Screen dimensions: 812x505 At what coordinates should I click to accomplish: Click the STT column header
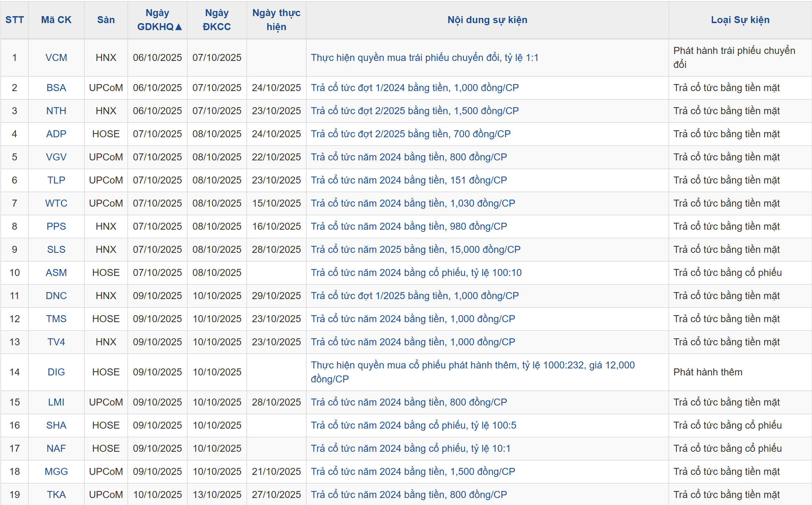[14, 20]
